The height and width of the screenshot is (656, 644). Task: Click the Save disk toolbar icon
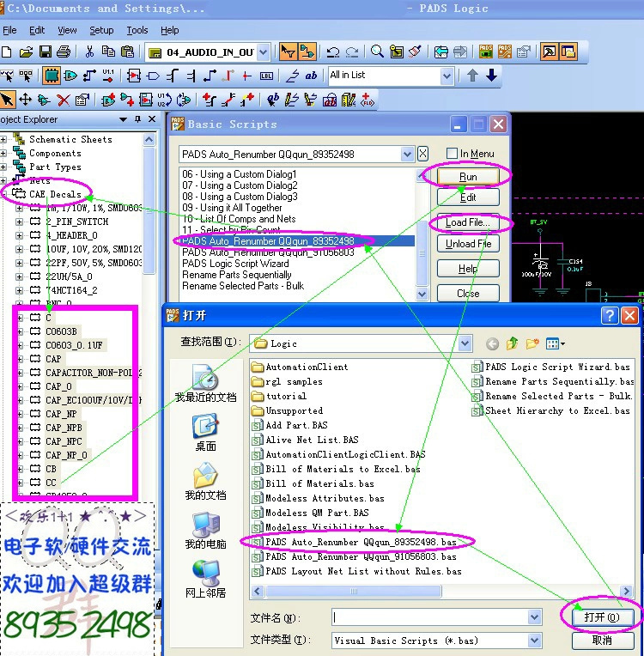(x=46, y=52)
